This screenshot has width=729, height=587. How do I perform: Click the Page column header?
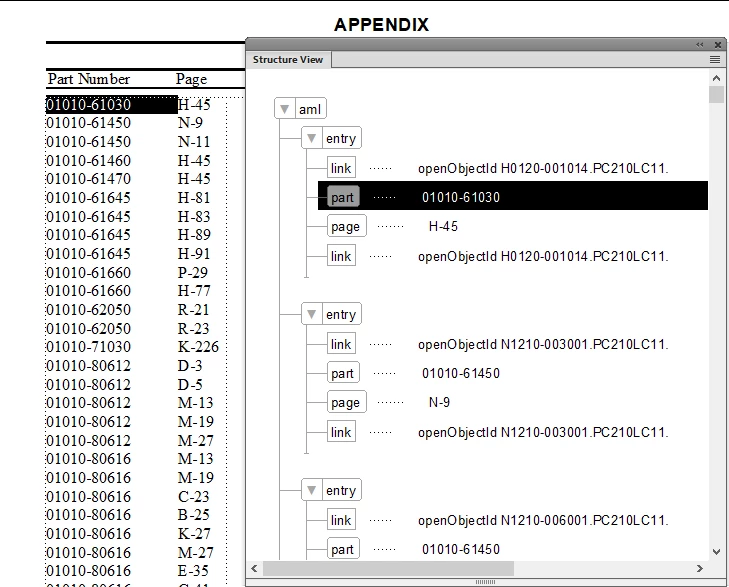(191, 79)
